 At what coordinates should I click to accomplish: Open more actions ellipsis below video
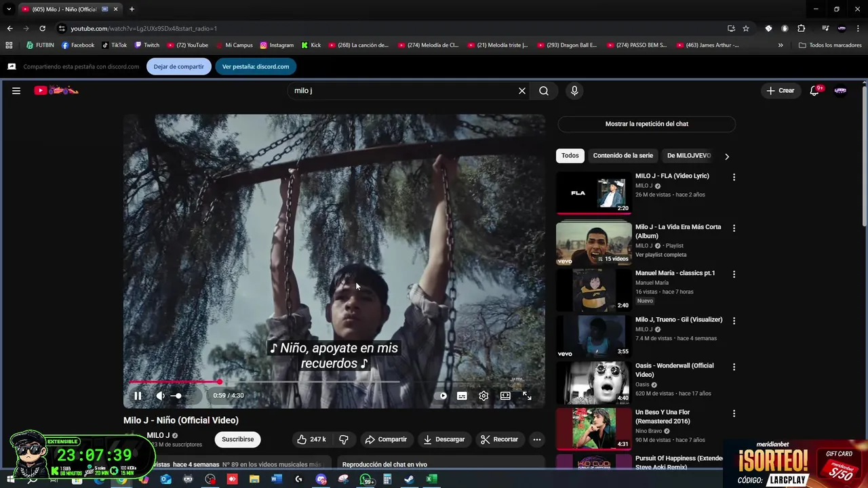(537, 439)
